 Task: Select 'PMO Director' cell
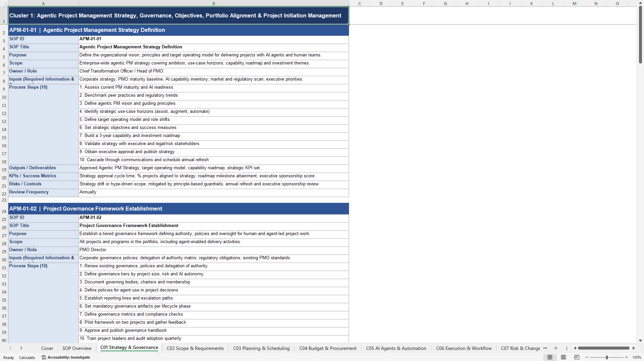tap(214, 250)
